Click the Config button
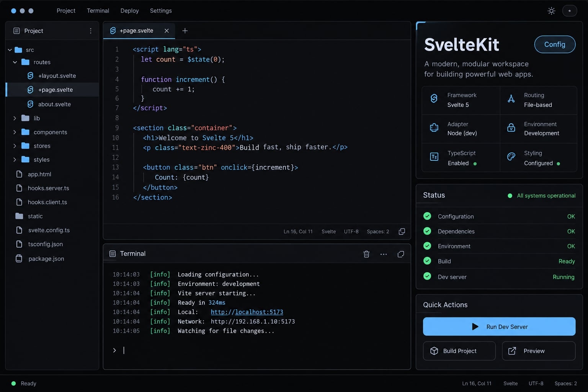The image size is (588, 392). pos(555,44)
